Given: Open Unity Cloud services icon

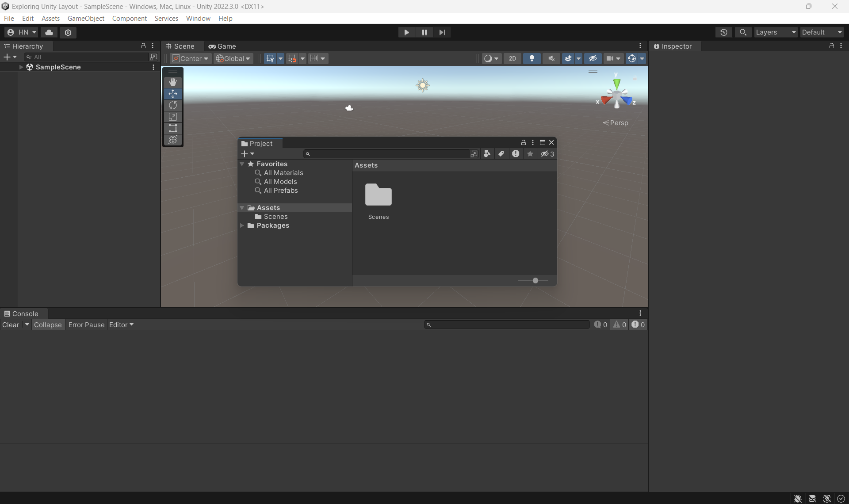Looking at the screenshot, I should [49, 32].
